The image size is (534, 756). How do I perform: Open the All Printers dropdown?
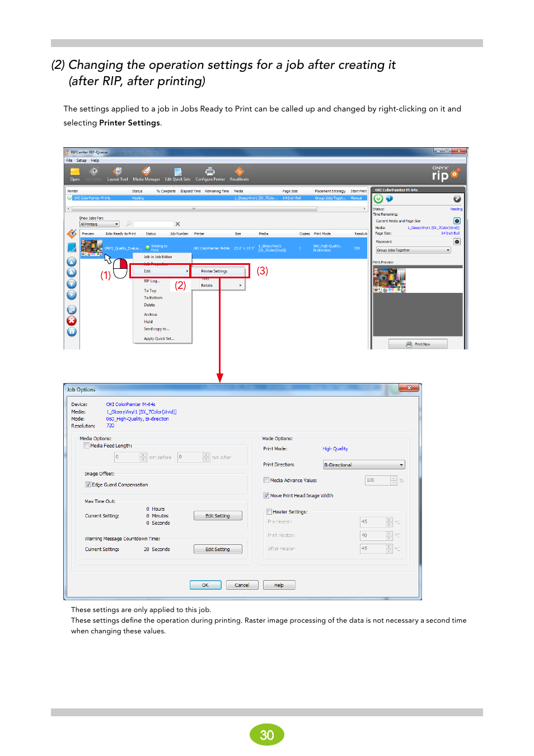point(100,224)
